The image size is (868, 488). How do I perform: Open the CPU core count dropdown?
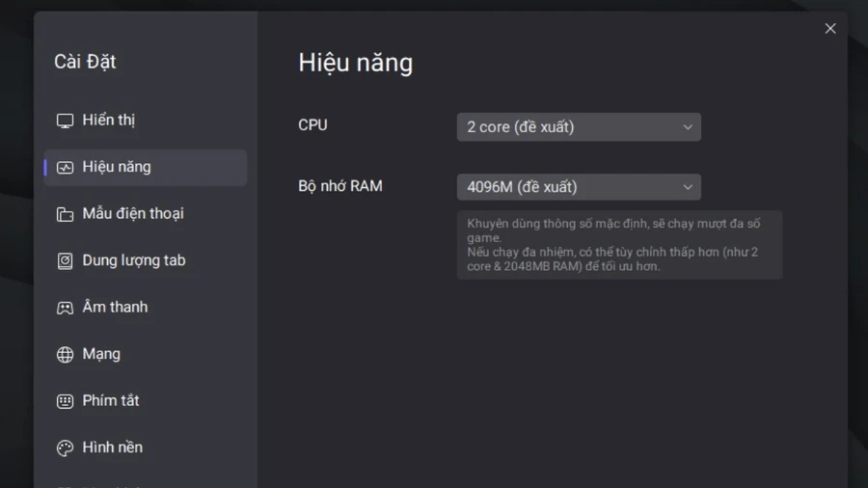[x=579, y=127]
